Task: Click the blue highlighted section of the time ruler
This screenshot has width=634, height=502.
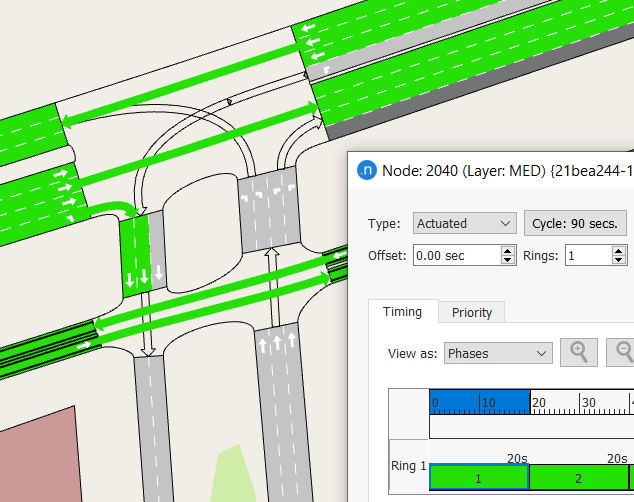Action: pos(479,403)
